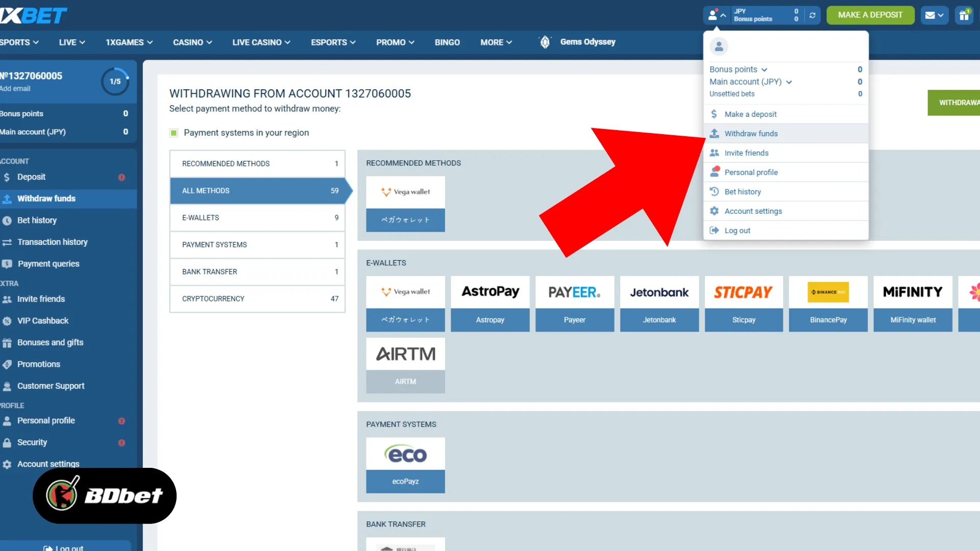Select the ecoPayz payment logo
This screenshot has height=551, width=980.
(405, 454)
